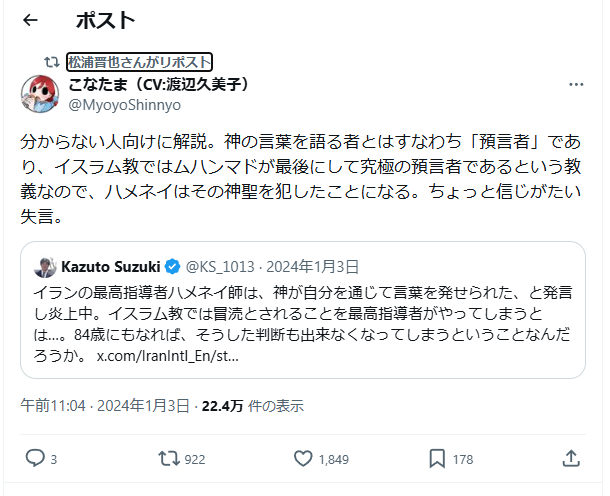Open the reply icon on the post
610x496 pixels.
(34, 458)
